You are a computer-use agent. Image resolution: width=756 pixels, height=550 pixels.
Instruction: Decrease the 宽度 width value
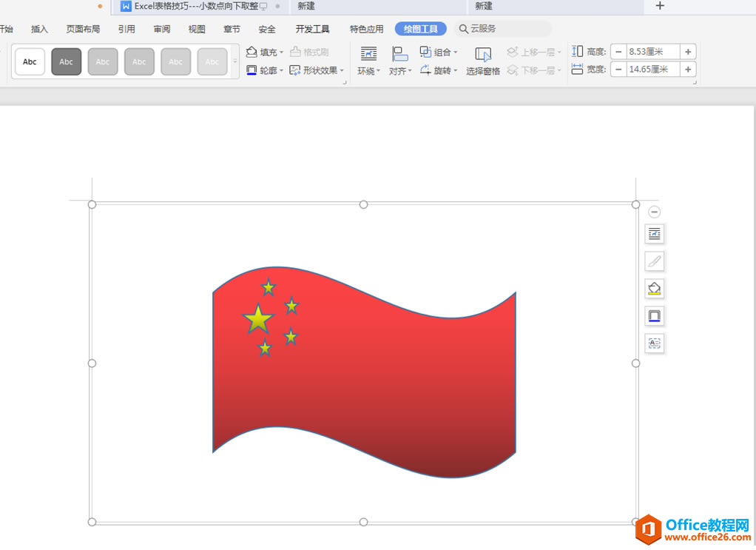click(x=618, y=70)
